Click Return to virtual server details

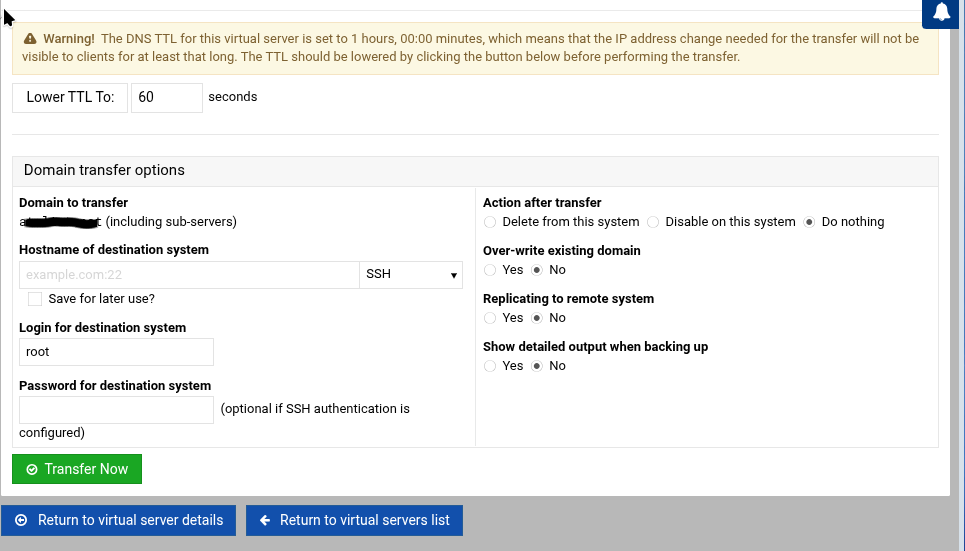tap(119, 520)
